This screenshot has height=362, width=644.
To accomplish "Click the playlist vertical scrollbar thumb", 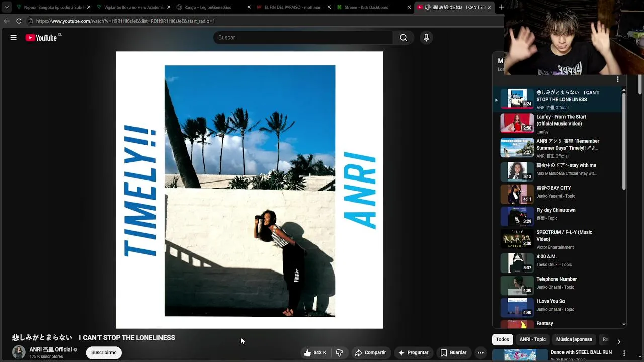I will [624, 141].
